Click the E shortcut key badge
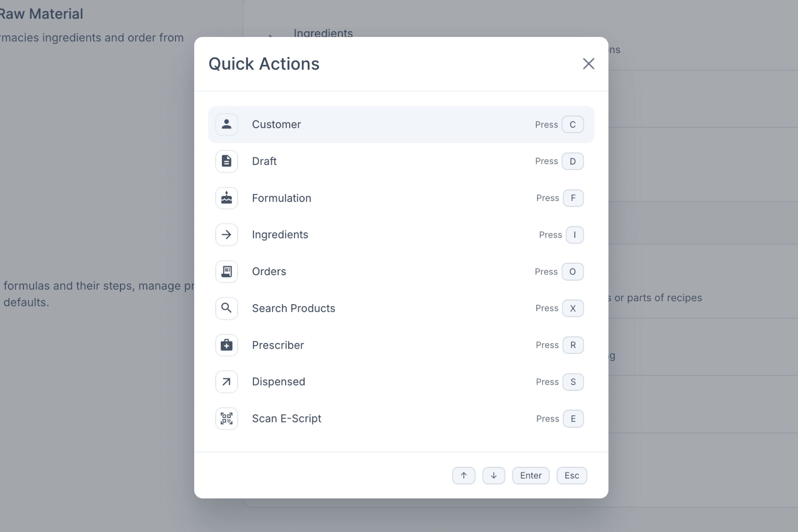The image size is (798, 532). pos(573,419)
